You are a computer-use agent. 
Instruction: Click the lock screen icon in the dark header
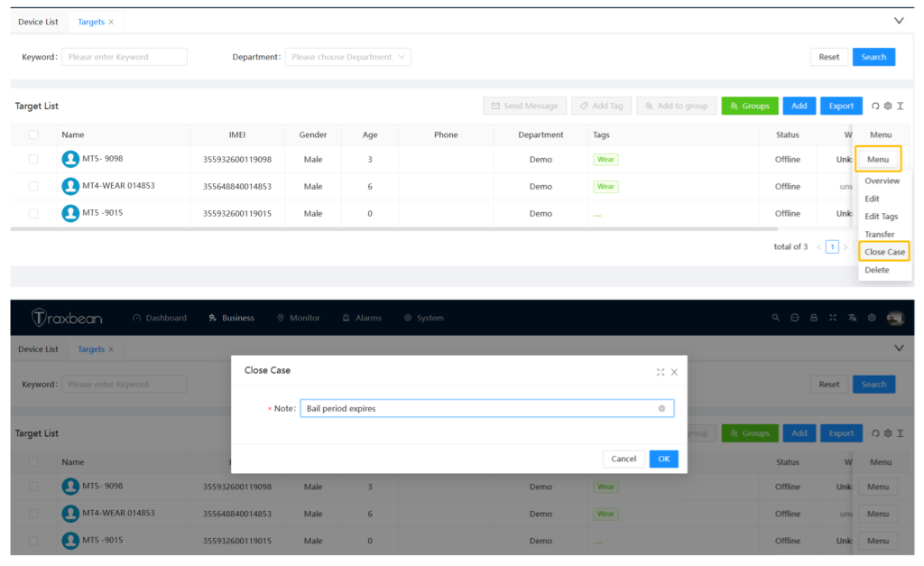click(x=814, y=318)
